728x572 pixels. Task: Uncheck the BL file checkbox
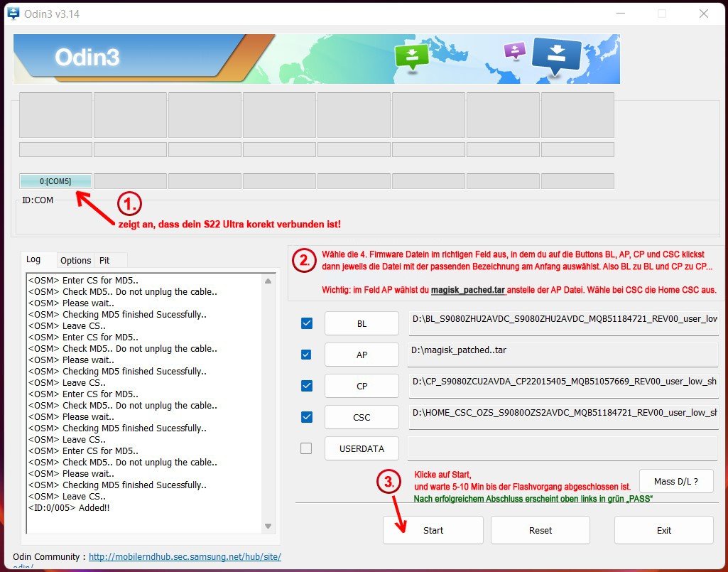point(306,323)
